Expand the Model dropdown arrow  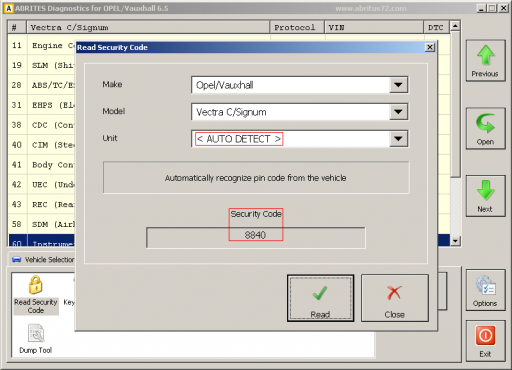coord(398,112)
